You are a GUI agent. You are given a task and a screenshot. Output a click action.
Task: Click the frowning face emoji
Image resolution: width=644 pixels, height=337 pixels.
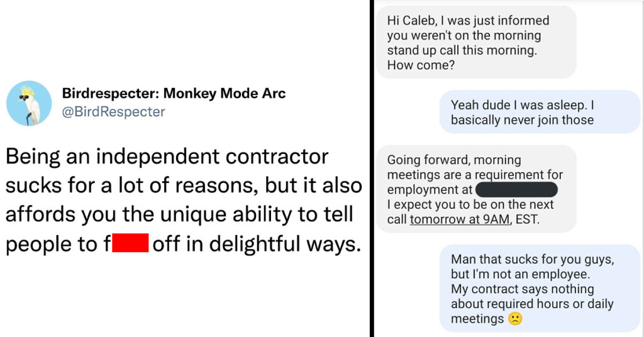[515, 319]
